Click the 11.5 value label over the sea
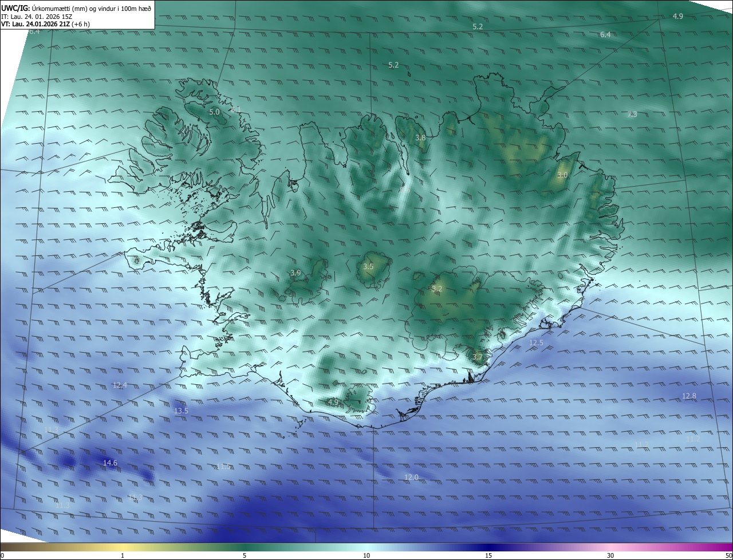This screenshot has height=560, width=733. [223, 467]
